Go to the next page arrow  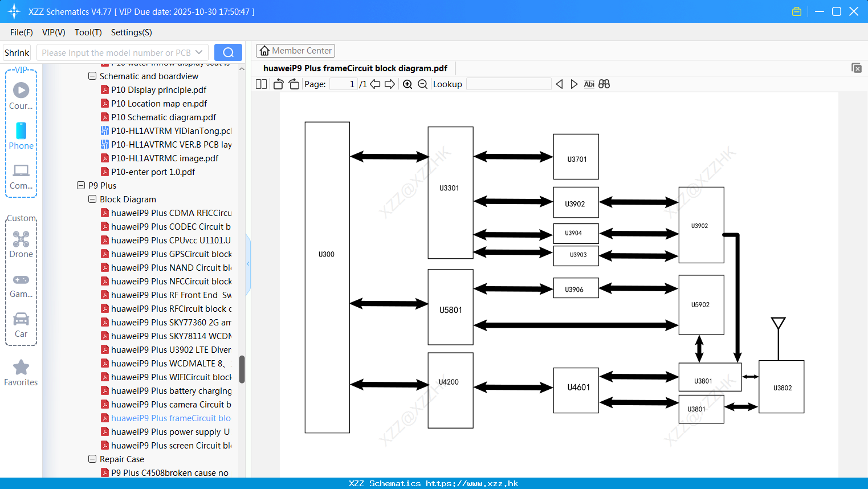(x=390, y=84)
